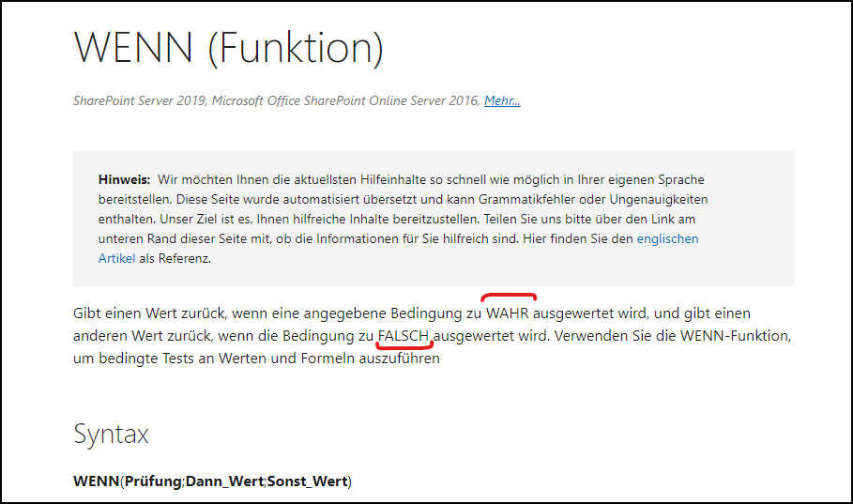Click "Microsoft Office" in applies-to line
This screenshot has width=853, height=504.
256,100
